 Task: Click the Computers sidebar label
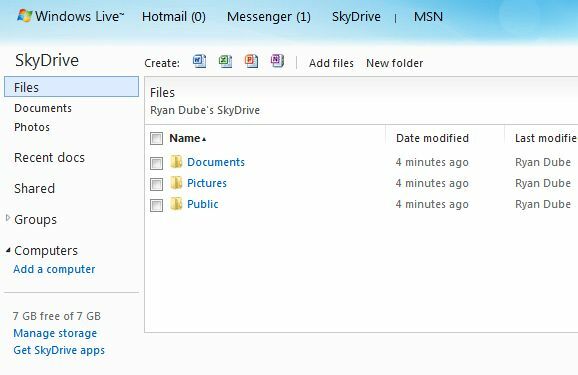pyautogui.click(x=46, y=251)
